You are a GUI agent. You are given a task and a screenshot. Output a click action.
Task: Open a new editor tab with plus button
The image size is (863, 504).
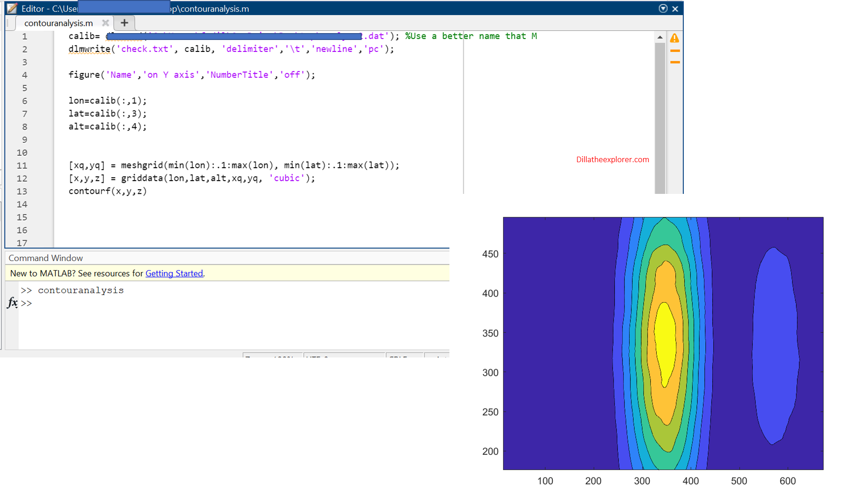point(124,23)
